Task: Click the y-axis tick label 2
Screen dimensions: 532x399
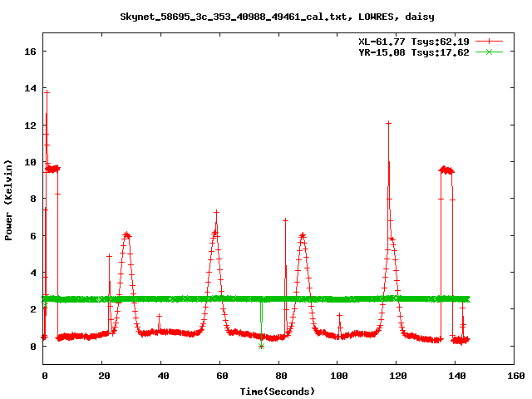Action: (x=33, y=309)
